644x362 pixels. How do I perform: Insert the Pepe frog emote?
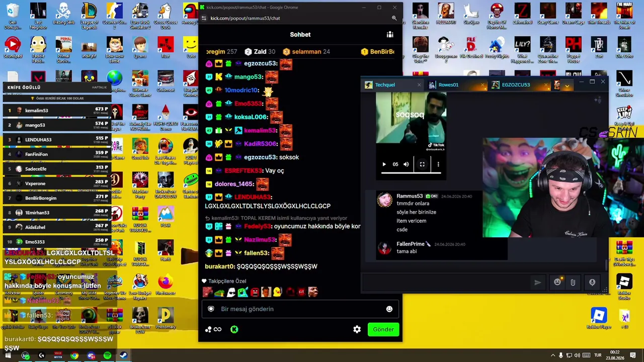pyautogui.click(x=219, y=292)
